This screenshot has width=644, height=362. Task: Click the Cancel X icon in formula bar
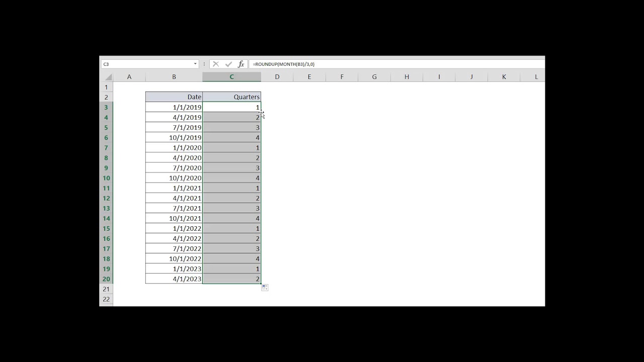(216, 64)
